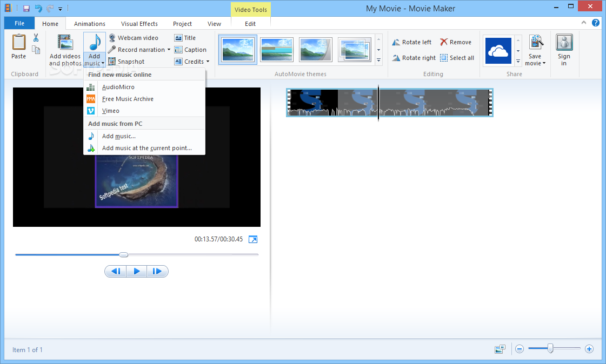Screen dimensions: 606x364
Task: Save project from quick access toolbar
Action: [x=26, y=9]
